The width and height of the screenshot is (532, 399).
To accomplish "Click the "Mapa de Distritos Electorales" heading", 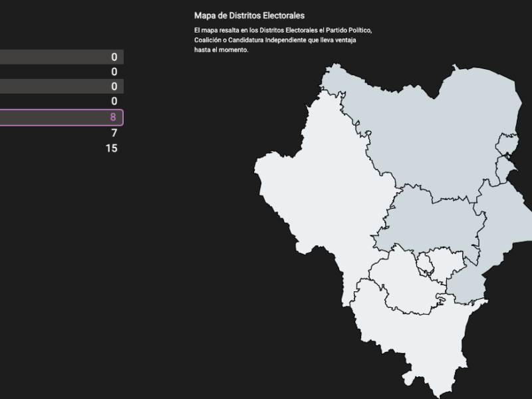I will click(x=249, y=15).
